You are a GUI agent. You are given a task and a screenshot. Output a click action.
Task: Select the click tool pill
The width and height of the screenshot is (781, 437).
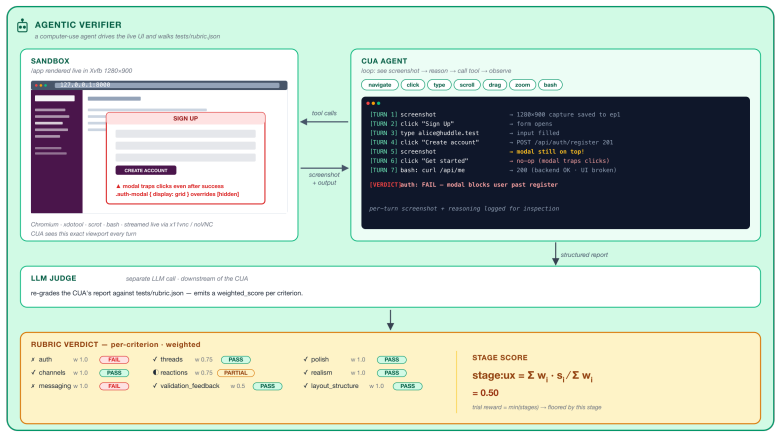pyautogui.click(x=412, y=85)
